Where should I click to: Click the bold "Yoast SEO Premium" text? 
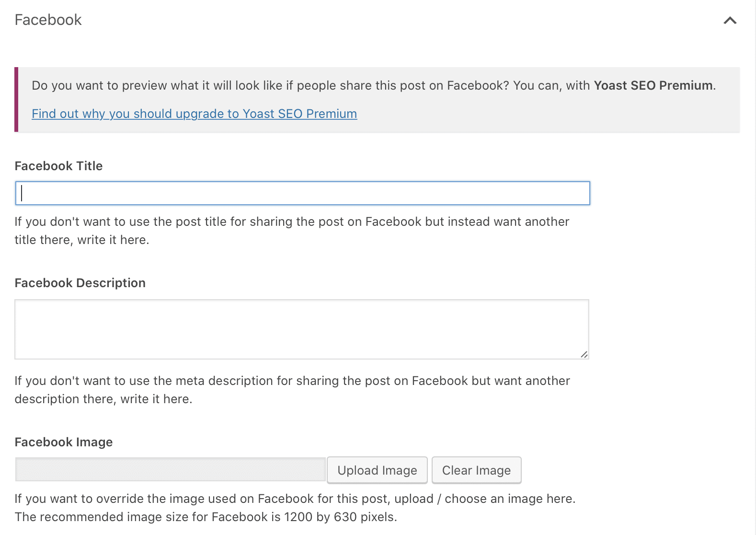pos(653,85)
